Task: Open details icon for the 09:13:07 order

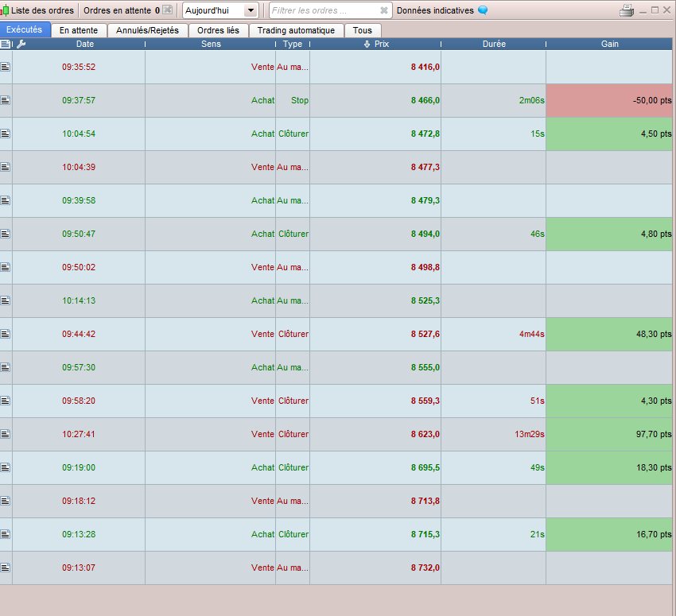Action: click(6, 568)
